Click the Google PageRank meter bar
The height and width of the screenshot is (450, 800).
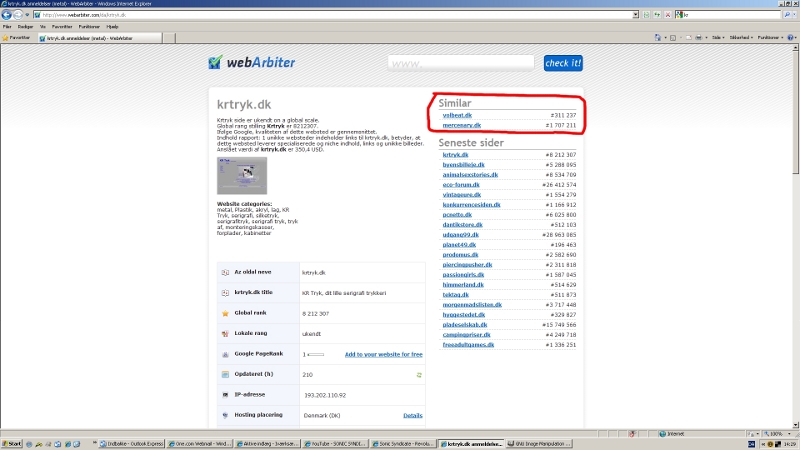coord(316,354)
